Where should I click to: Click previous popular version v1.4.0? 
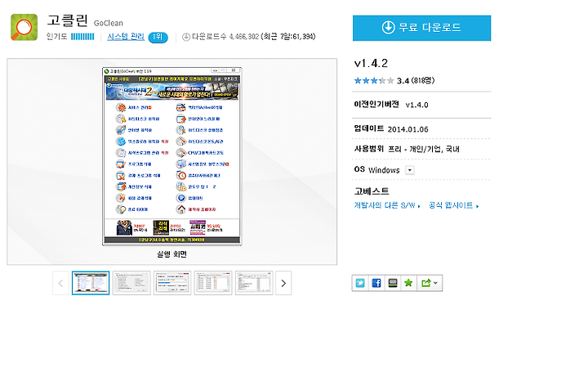(416, 105)
